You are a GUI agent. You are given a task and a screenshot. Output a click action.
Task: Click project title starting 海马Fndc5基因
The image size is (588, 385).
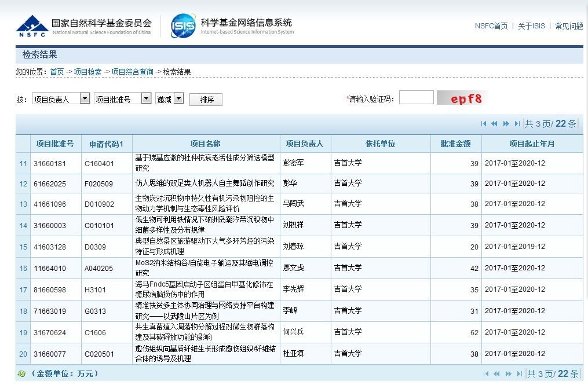tap(204, 289)
